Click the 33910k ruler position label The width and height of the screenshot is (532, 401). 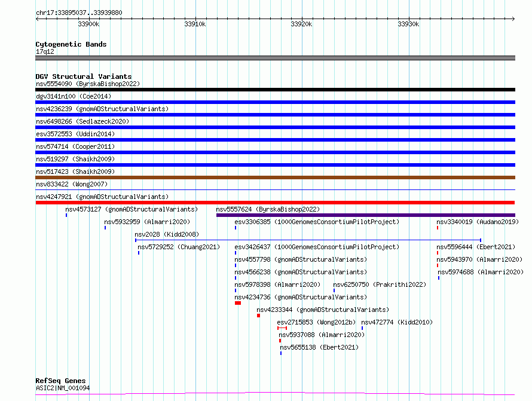(195, 24)
